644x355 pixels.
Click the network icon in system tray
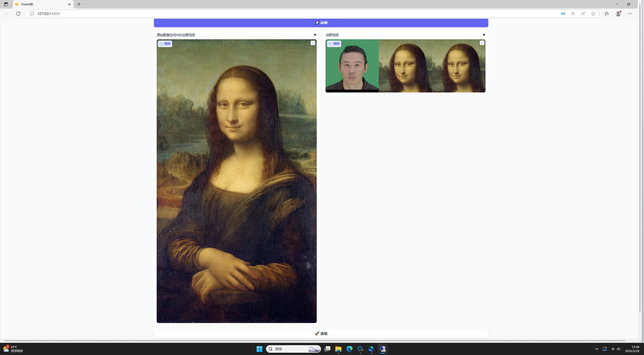(x=613, y=349)
